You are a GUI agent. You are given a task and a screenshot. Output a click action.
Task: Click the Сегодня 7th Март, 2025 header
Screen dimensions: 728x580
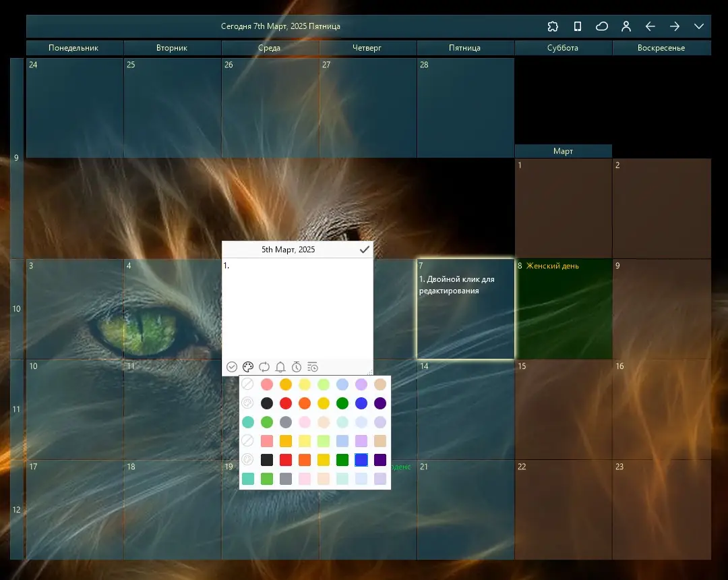pos(280,26)
